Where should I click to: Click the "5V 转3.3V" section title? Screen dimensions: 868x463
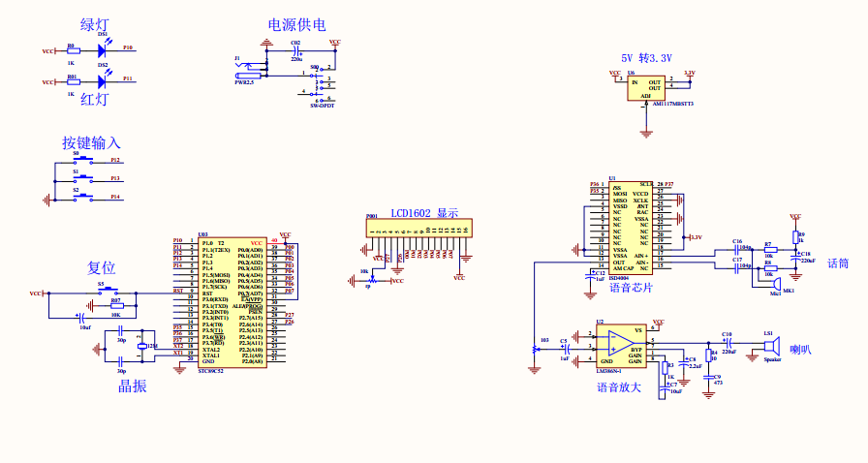click(x=646, y=58)
